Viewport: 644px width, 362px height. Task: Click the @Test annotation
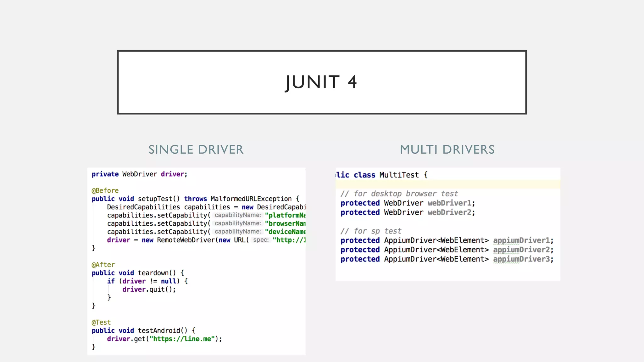[101, 322]
